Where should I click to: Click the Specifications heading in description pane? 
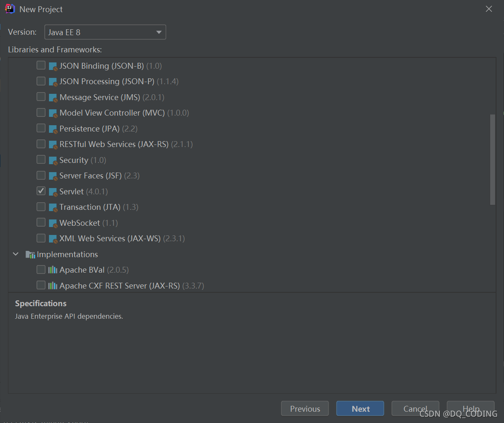[41, 303]
